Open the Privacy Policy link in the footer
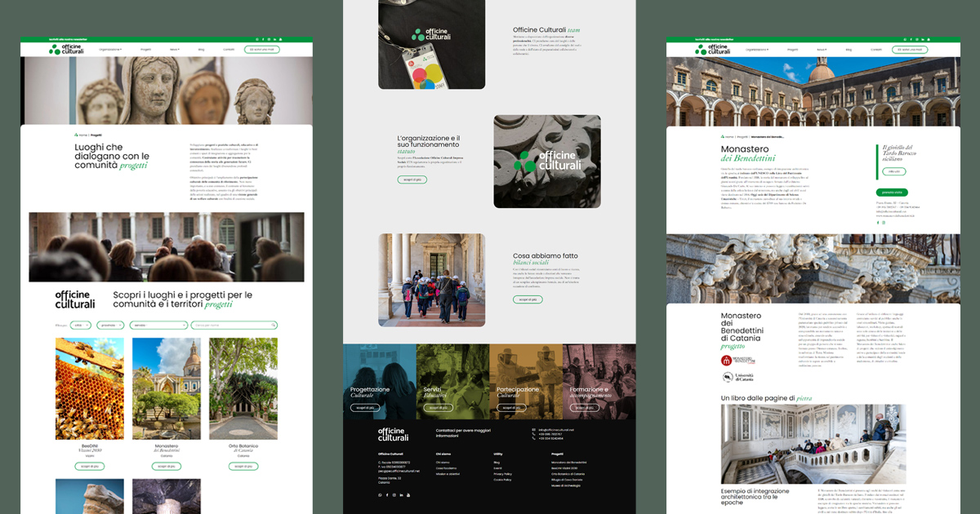The width and height of the screenshot is (980, 514). [x=502, y=473]
